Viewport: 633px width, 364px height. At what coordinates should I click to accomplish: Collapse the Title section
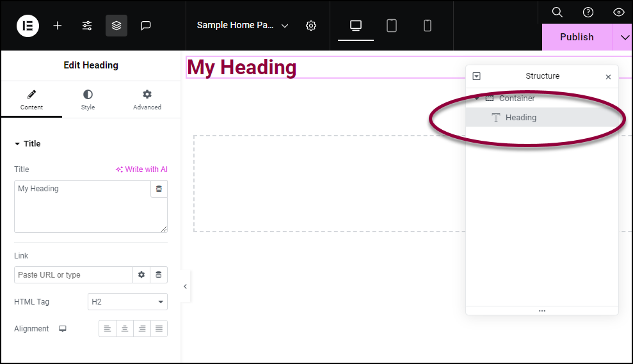(27, 144)
